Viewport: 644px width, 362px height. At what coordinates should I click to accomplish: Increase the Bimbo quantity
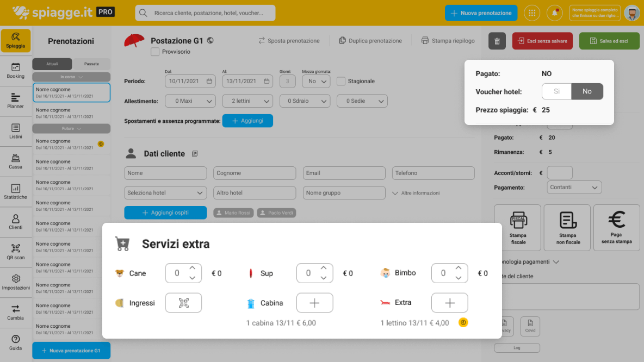tap(459, 268)
